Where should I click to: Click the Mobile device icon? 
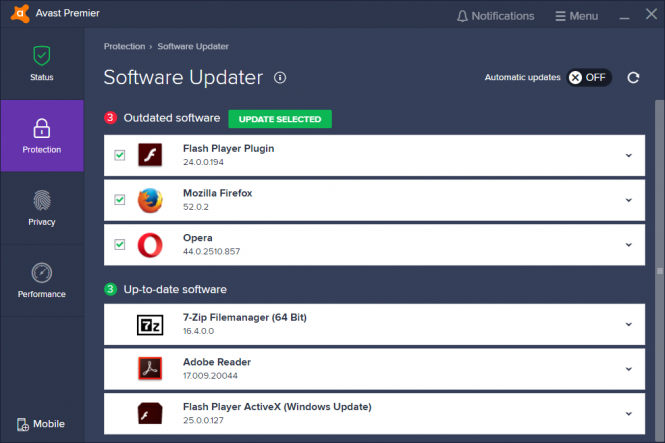click(22, 424)
